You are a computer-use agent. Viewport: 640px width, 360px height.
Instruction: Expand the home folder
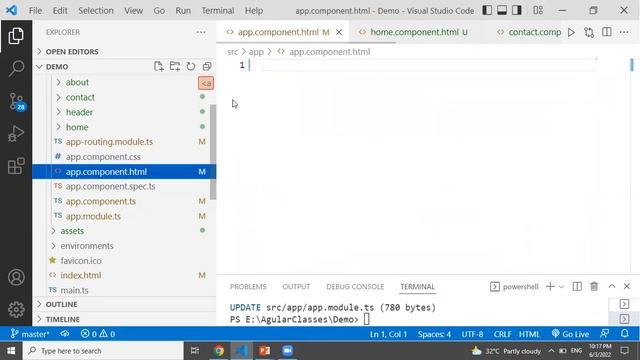(77, 127)
